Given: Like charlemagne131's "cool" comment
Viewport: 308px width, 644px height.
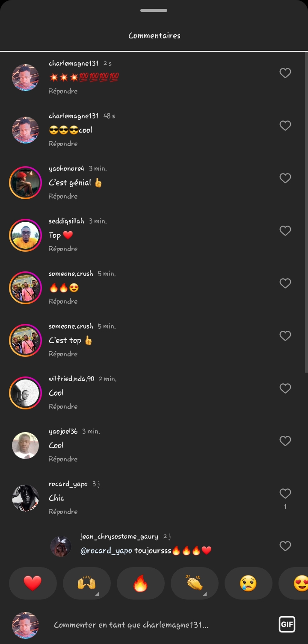Looking at the screenshot, I should click(285, 126).
